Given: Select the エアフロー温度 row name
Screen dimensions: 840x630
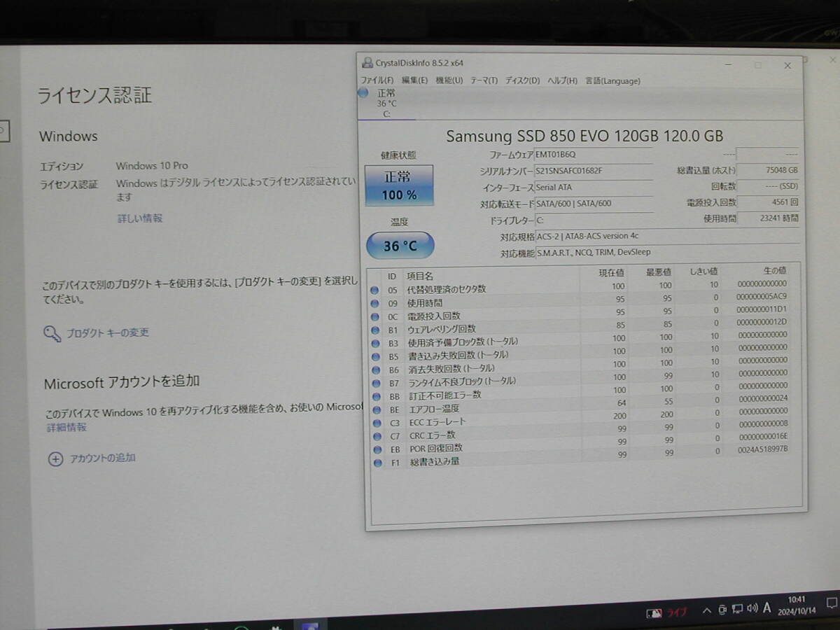Looking at the screenshot, I should 433,409.
